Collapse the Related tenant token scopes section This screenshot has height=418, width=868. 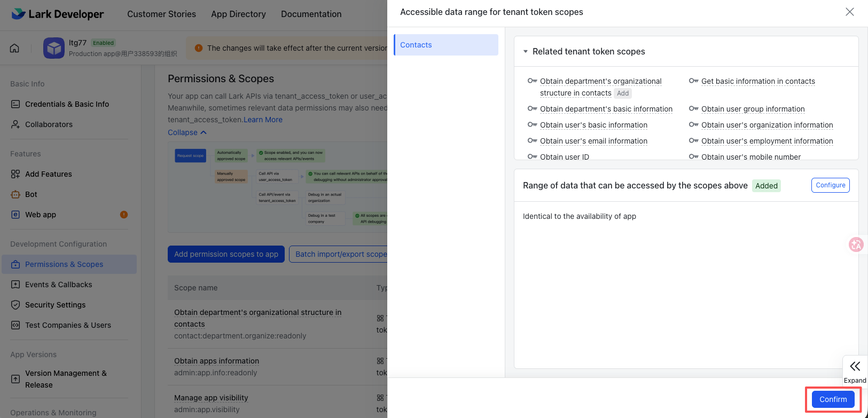point(526,52)
